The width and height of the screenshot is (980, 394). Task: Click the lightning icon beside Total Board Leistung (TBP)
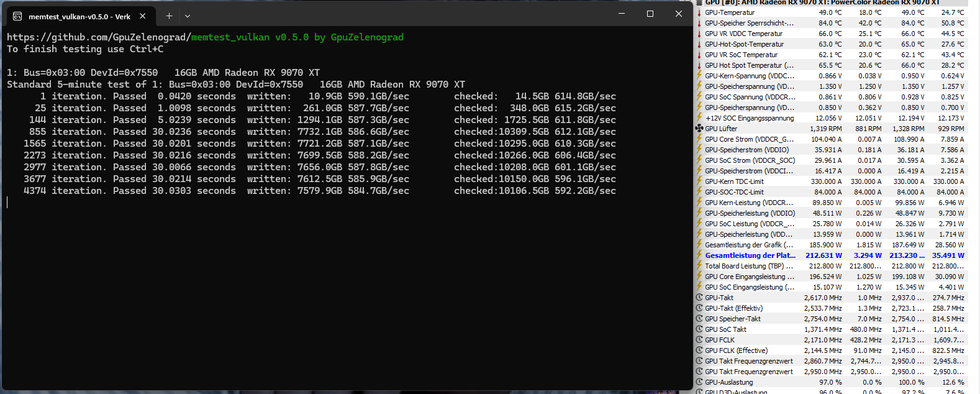click(699, 266)
